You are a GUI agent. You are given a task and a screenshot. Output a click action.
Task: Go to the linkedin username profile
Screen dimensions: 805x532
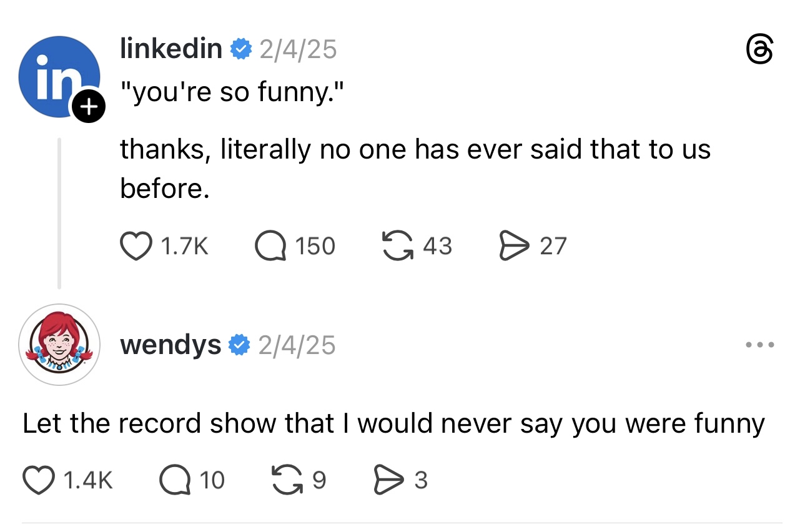tap(170, 48)
